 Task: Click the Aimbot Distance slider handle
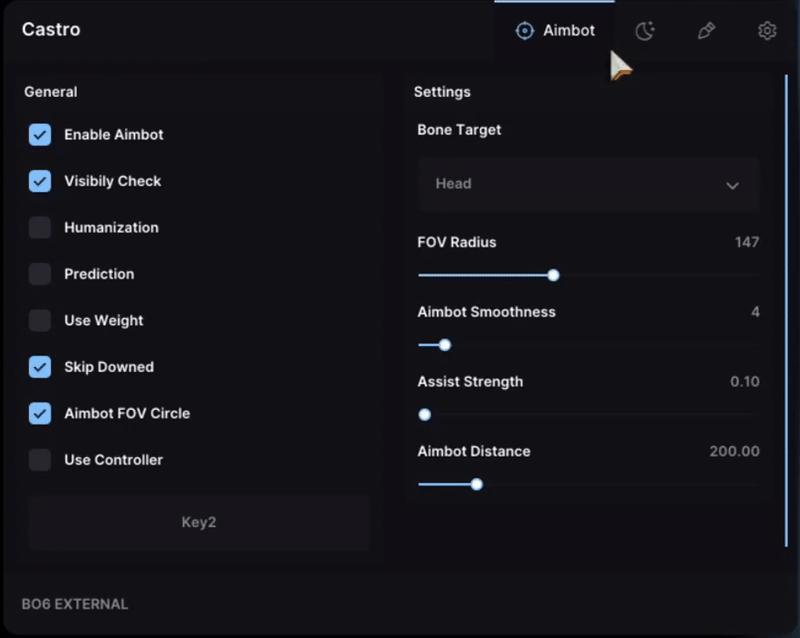pyautogui.click(x=477, y=484)
